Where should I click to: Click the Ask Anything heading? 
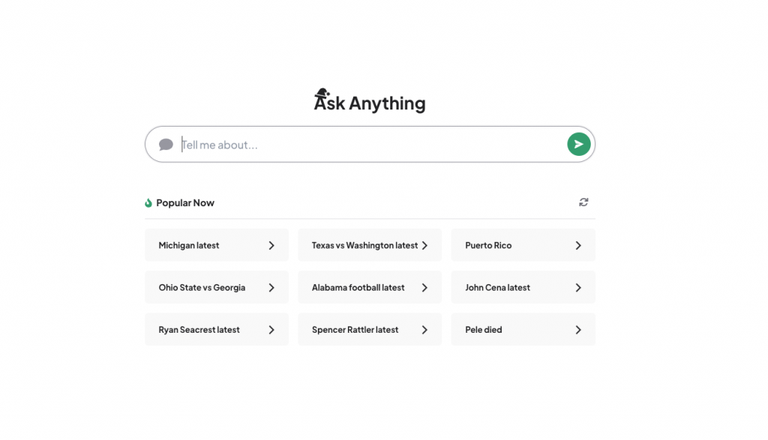380,103
